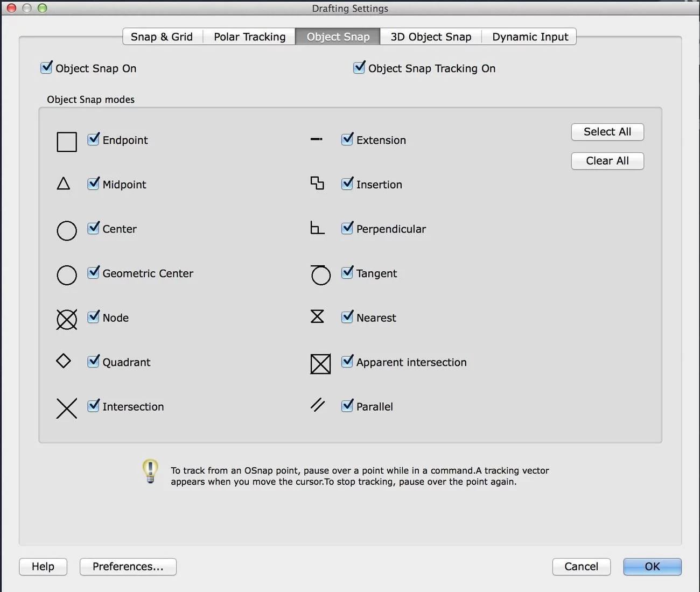Toggle the Geometric Center checkbox
Image resolution: width=700 pixels, height=592 pixels.
pos(94,272)
